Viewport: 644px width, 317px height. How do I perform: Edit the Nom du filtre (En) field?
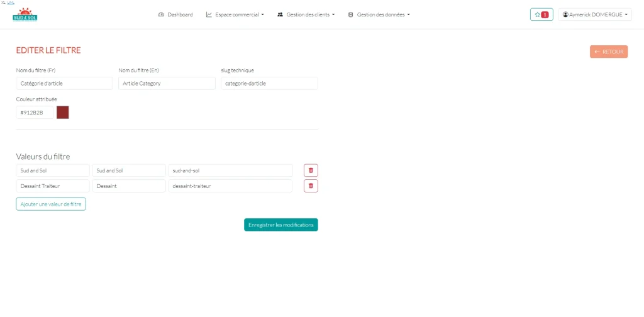[x=167, y=84]
